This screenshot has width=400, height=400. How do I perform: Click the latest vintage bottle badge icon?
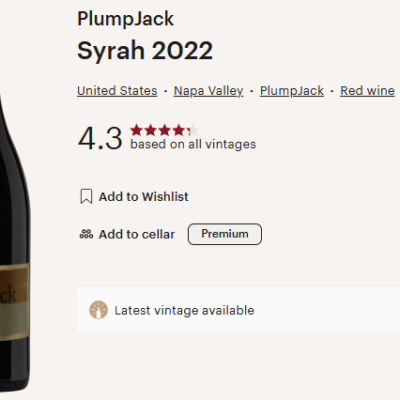coord(98,310)
